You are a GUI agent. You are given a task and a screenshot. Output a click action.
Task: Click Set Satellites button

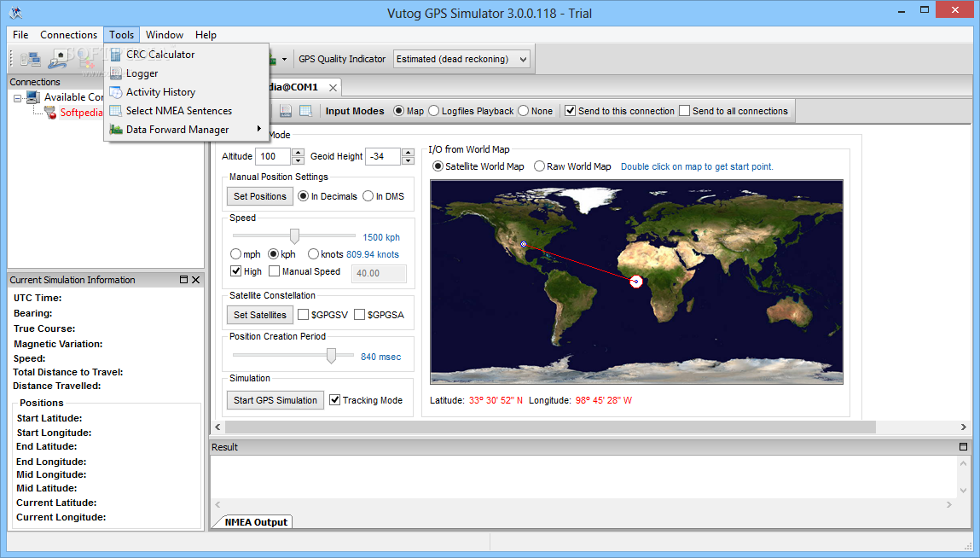pos(260,315)
